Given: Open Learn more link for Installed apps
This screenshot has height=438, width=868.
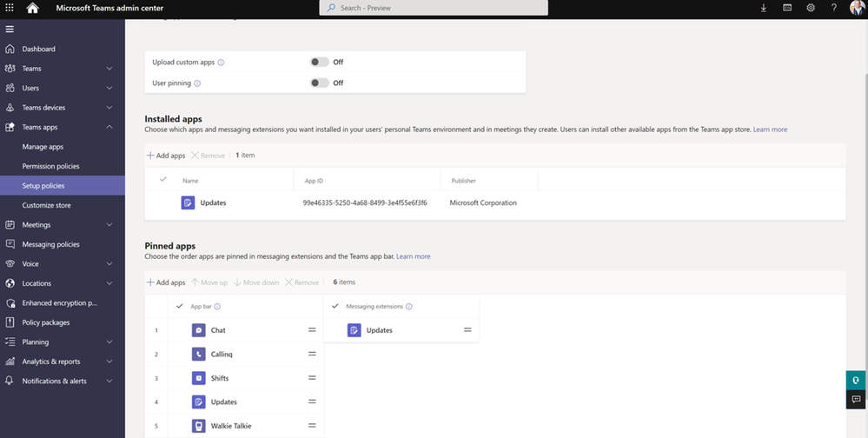Looking at the screenshot, I should [770, 129].
